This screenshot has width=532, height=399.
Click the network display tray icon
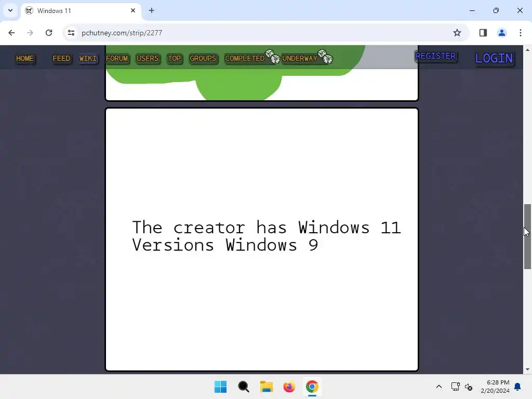(x=455, y=387)
